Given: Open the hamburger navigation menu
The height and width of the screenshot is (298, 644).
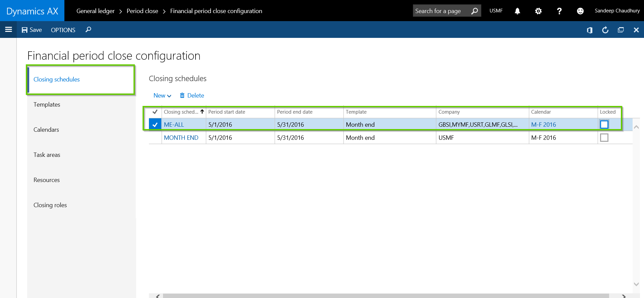Looking at the screenshot, I should 8,29.
